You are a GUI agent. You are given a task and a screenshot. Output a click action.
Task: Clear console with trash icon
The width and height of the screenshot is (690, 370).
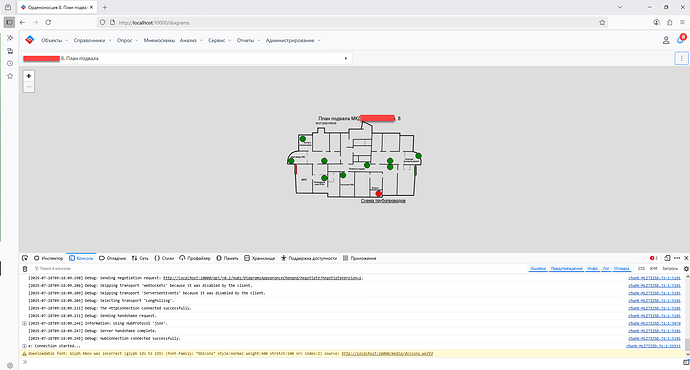(25, 268)
